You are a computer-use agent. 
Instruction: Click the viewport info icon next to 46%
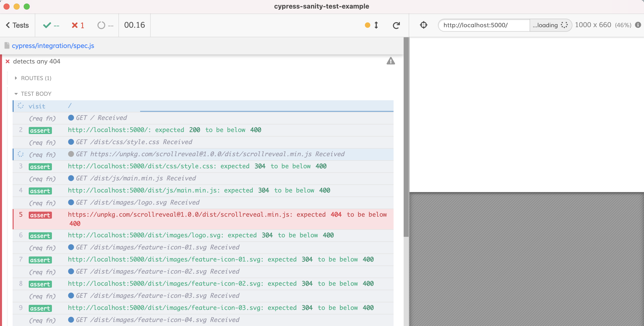(x=638, y=25)
